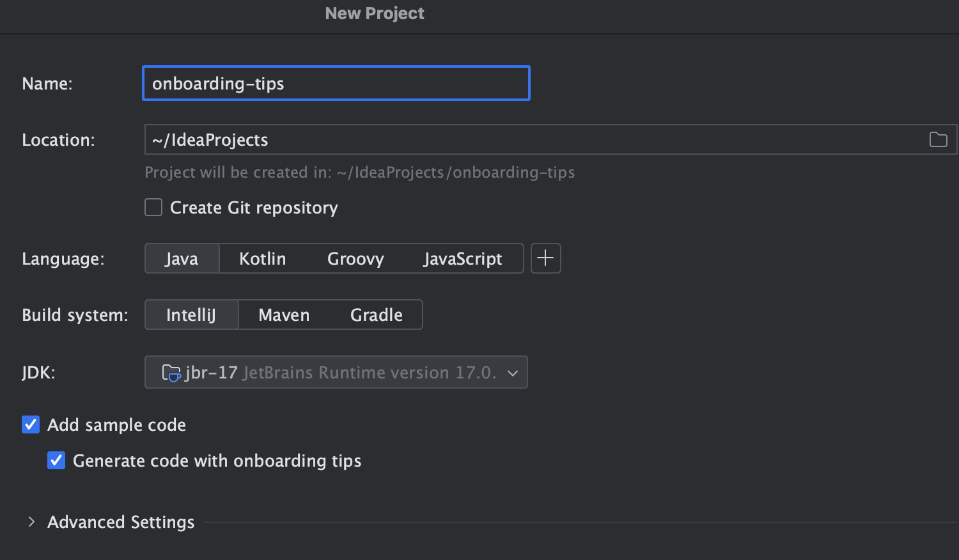Viewport: 959px width, 560px height.
Task: Select IntelliJ build system
Action: (x=191, y=315)
